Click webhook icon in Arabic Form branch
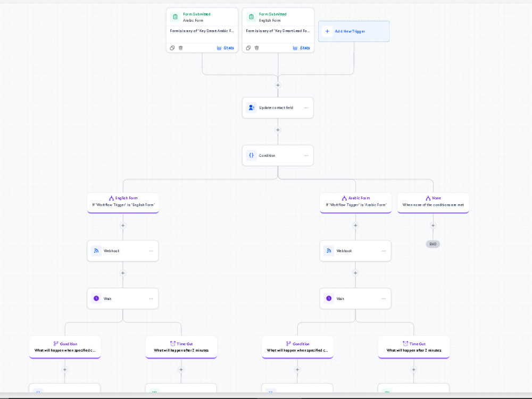This screenshot has height=399, width=532. tap(329, 251)
